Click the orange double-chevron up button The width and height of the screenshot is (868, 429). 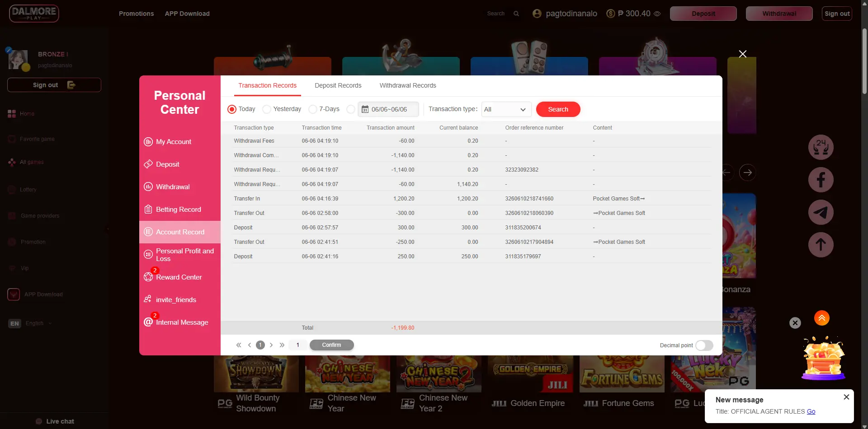tap(822, 318)
